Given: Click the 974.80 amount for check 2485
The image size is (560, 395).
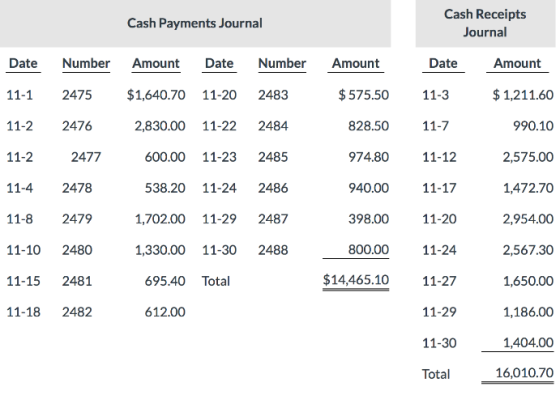Looking at the screenshot, I should coord(369,157).
